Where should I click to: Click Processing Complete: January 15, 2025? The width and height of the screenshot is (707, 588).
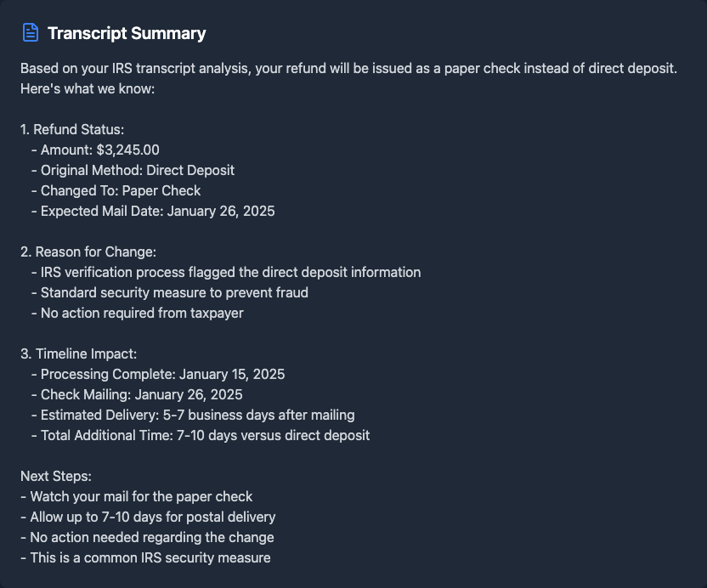(x=162, y=374)
